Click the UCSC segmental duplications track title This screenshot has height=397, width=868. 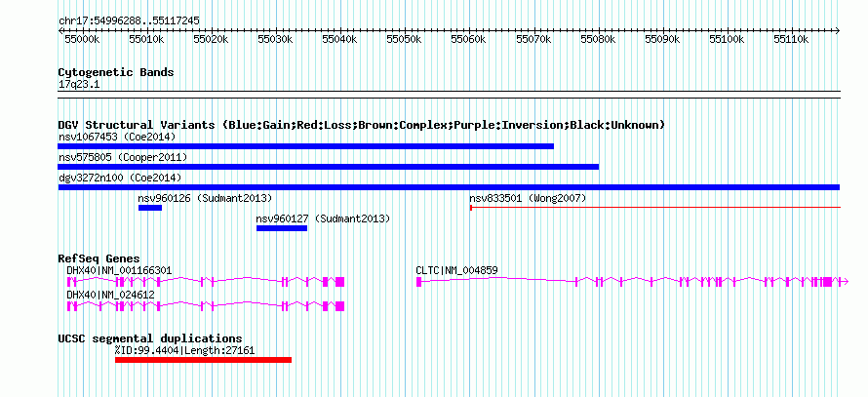[150, 338]
